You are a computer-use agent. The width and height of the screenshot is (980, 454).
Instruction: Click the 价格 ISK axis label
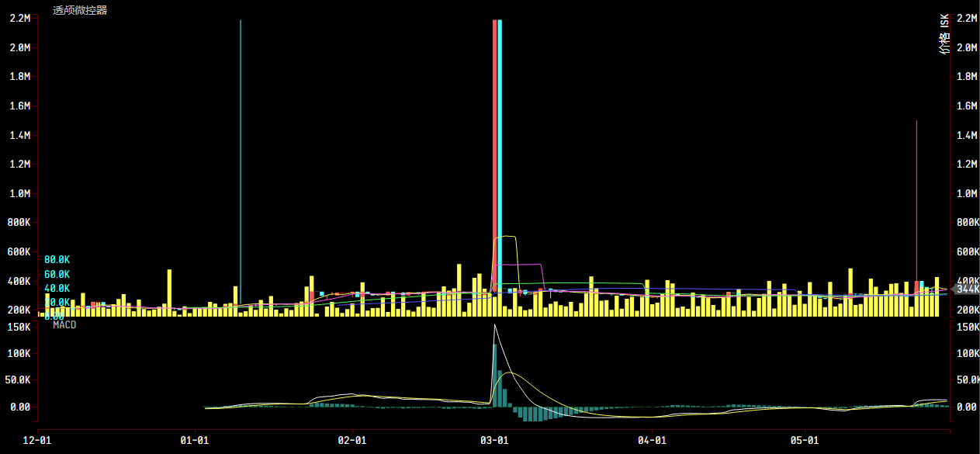944,36
